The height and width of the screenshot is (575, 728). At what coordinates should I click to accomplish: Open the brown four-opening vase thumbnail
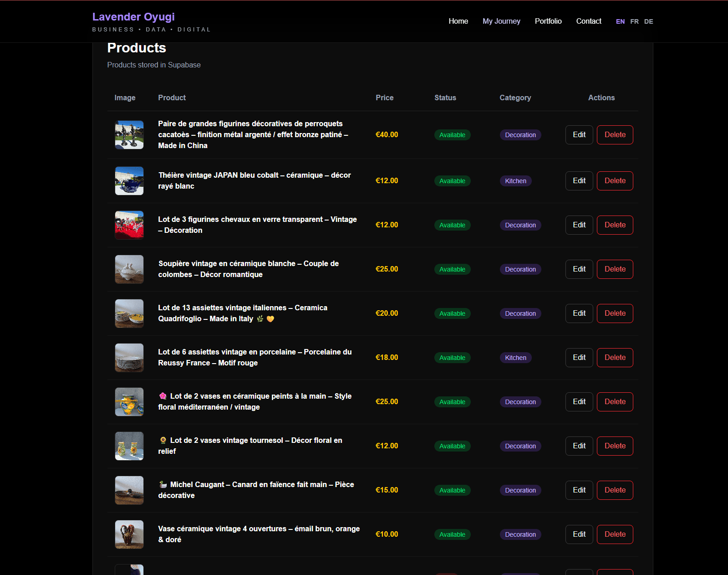coord(129,534)
